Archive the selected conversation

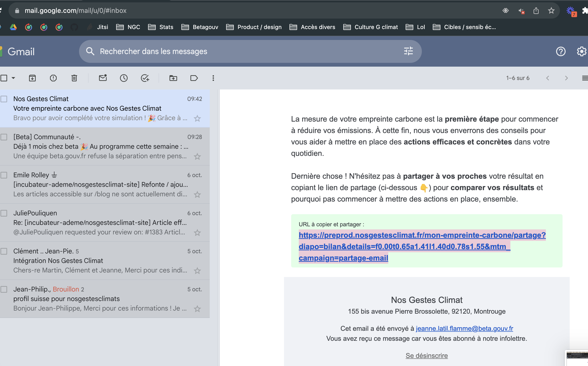[x=32, y=78]
